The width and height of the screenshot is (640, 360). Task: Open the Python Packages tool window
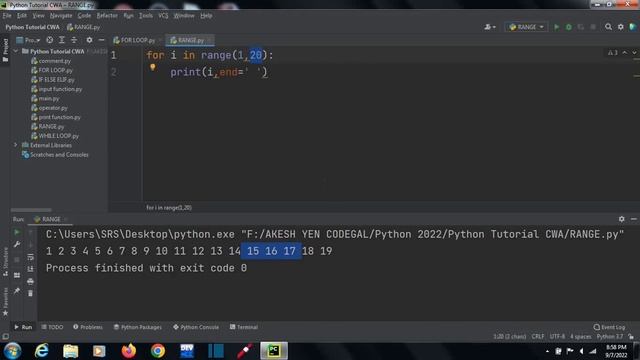pyautogui.click(x=138, y=327)
